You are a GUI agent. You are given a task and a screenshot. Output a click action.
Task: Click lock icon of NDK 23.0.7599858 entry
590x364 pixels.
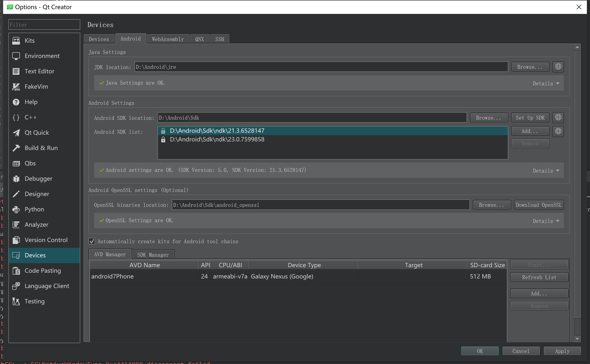click(x=163, y=139)
